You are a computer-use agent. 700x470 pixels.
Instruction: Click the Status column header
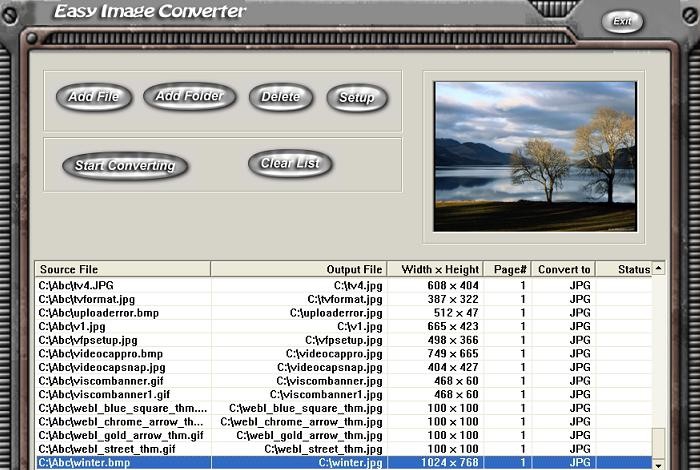(x=633, y=269)
